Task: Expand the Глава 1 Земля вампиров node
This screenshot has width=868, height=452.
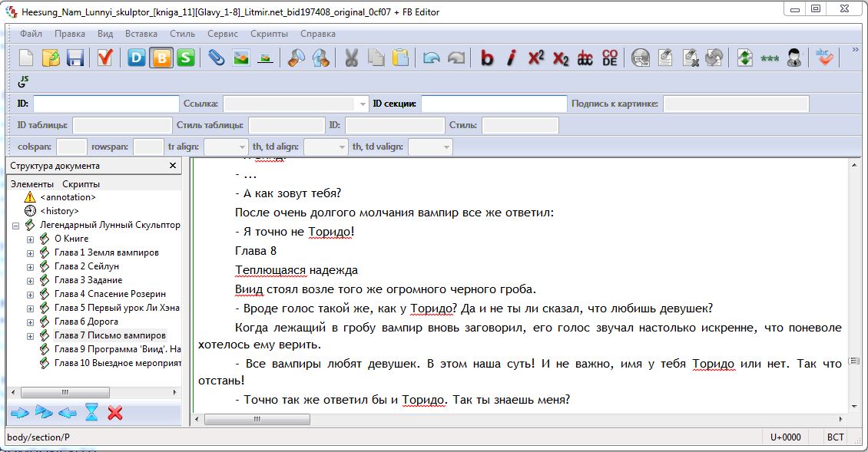Action: [31, 252]
